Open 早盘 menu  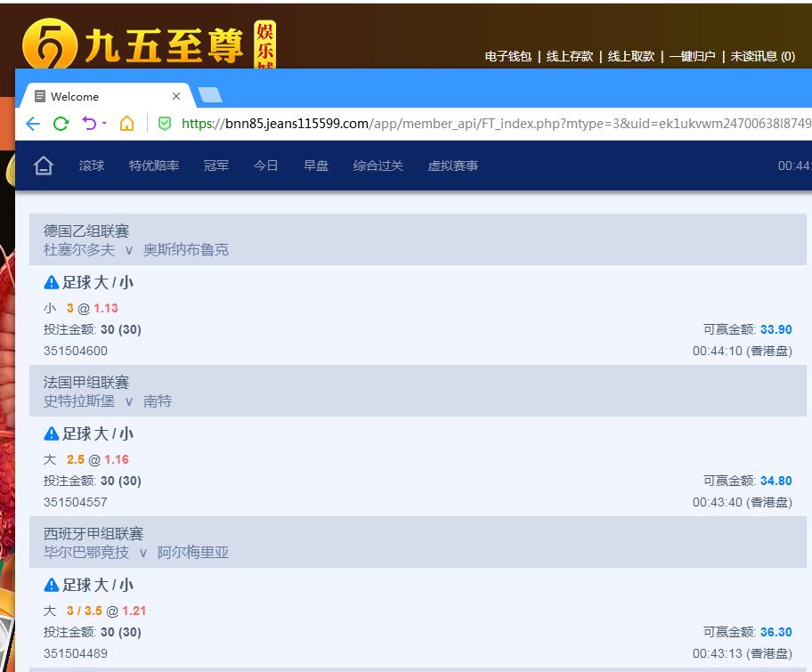[x=316, y=166]
